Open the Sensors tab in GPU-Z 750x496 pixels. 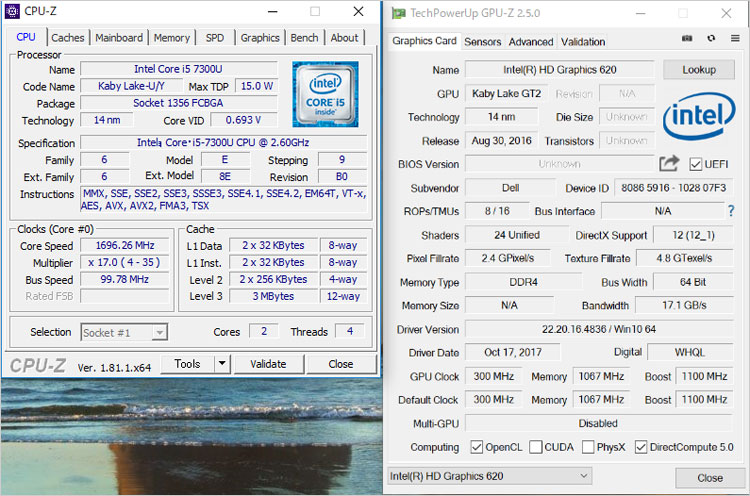click(483, 42)
